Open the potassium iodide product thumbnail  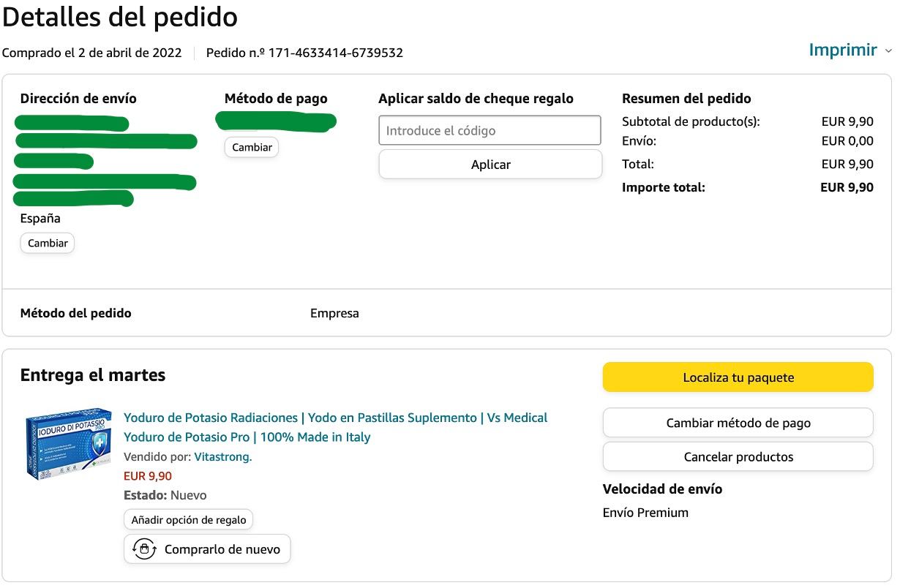click(68, 444)
